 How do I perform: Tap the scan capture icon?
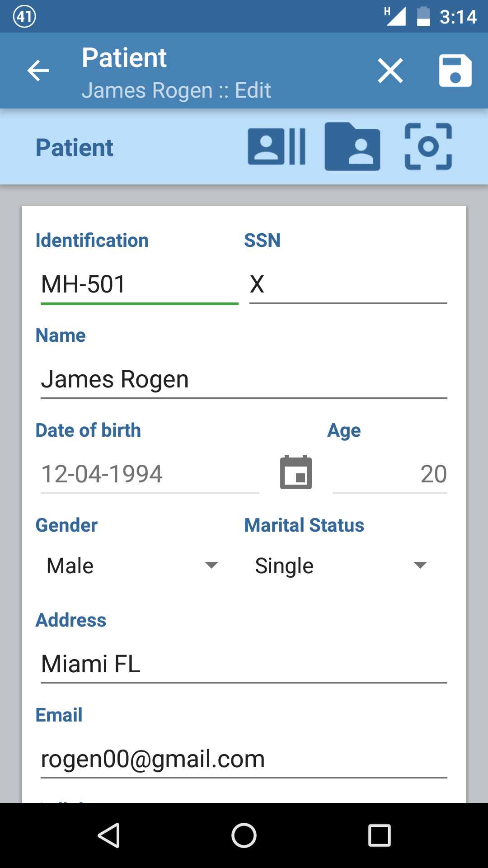[428, 146]
